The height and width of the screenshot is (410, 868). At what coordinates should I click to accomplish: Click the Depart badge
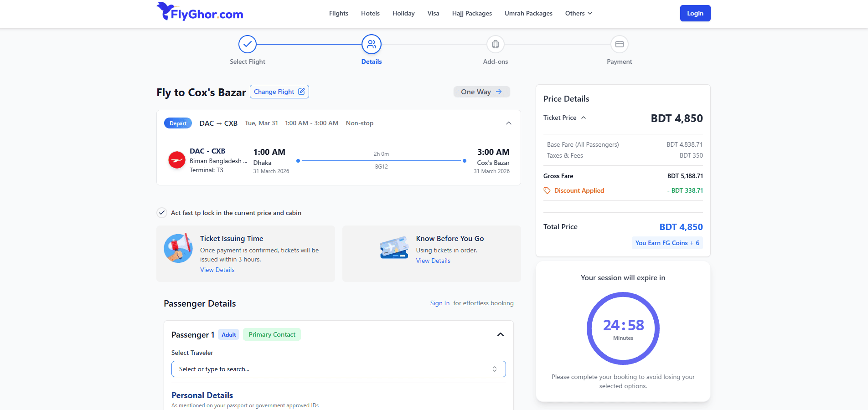(x=178, y=123)
